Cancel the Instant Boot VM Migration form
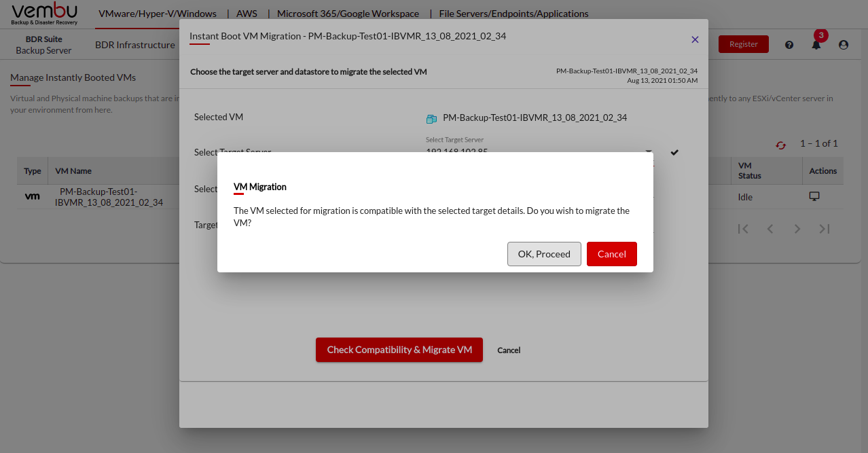The height and width of the screenshot is (453, 868). pos(509,350)
